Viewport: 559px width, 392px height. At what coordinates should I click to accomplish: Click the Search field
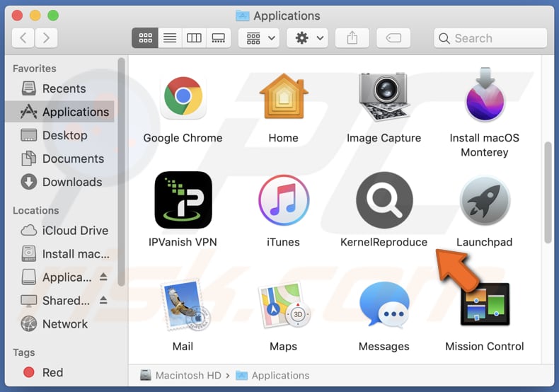[490, 38]
